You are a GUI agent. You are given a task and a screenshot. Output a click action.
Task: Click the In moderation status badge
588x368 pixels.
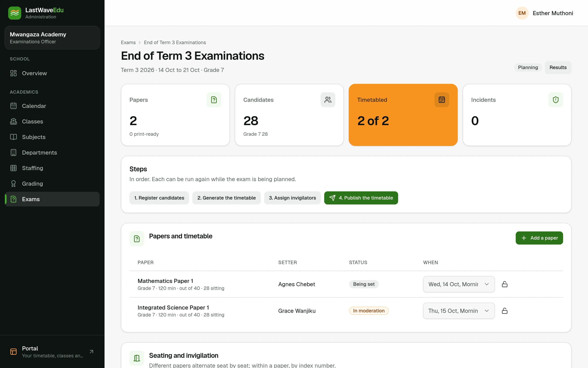[x=369, y=311]
